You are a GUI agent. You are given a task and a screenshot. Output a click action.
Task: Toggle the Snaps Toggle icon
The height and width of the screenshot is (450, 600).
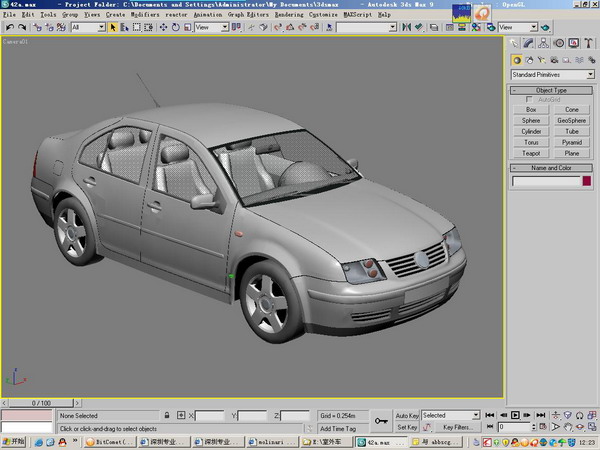pyautogui.click(x=278, y=27)
